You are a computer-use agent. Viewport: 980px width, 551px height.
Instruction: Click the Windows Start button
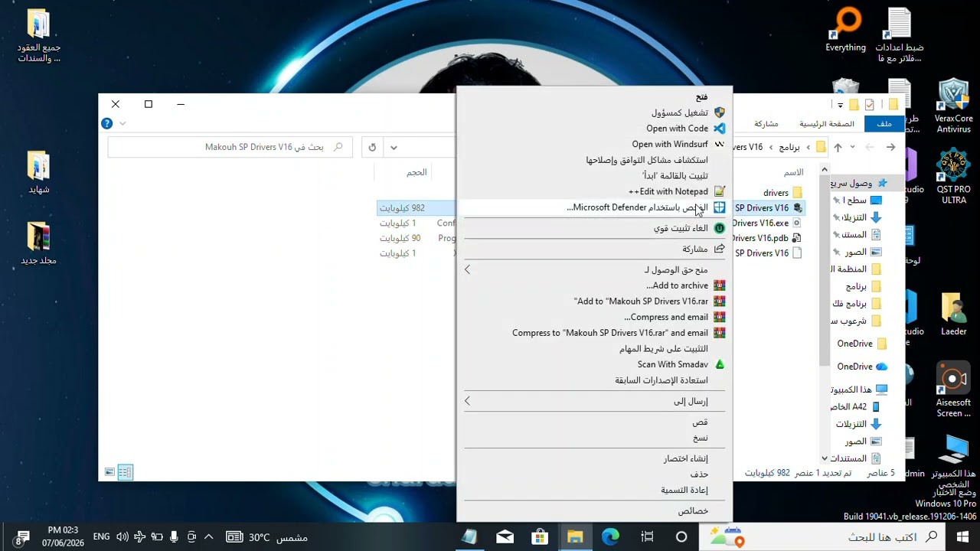pyautogui.click(x=962, y=536)
